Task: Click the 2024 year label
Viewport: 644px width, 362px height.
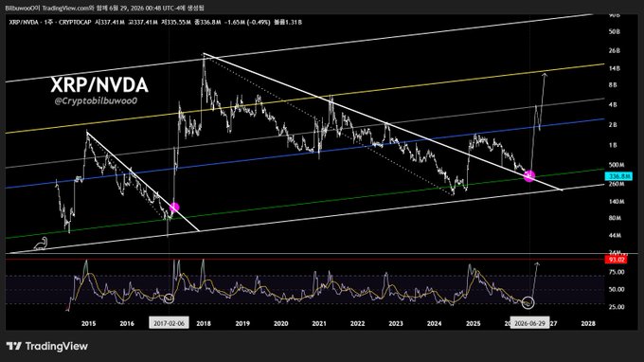Action: 434,324
